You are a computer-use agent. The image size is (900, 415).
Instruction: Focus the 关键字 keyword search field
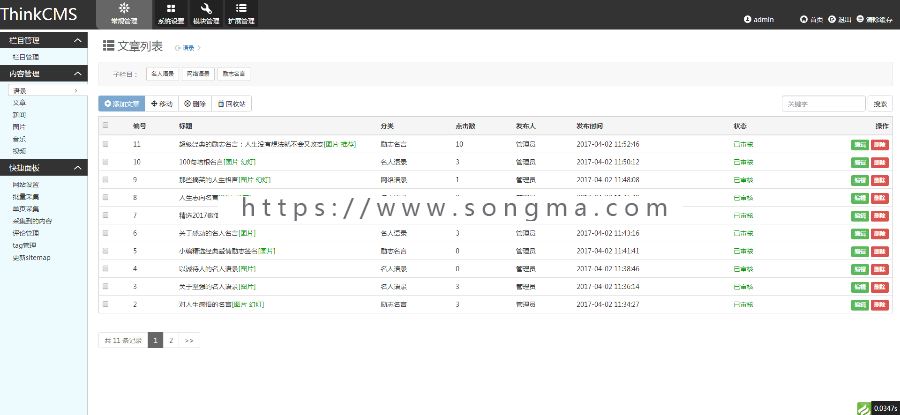tap(824, 104)
